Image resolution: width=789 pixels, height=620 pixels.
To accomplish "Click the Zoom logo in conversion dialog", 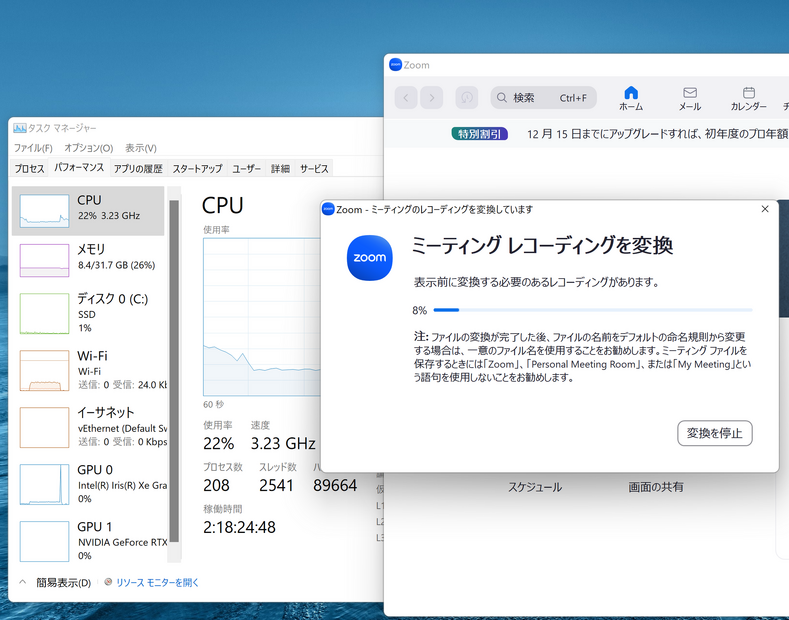I will pyautogui.click(x=370, y=258).
